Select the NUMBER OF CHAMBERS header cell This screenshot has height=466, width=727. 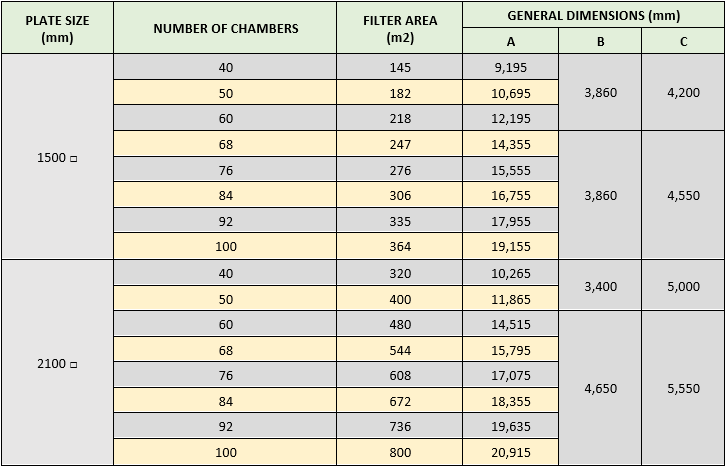(x=225, y=28)
